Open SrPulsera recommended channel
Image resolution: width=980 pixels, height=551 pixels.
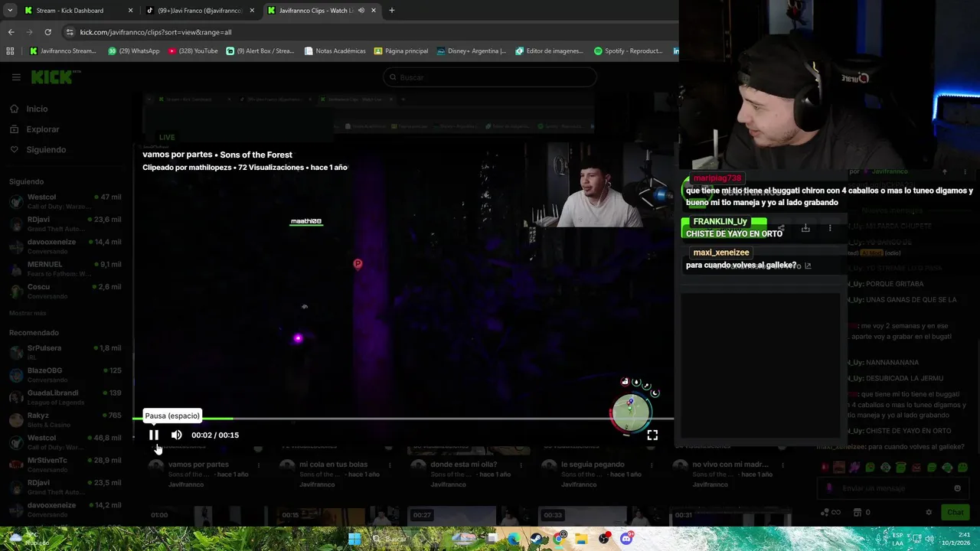[x=65, y=352]
